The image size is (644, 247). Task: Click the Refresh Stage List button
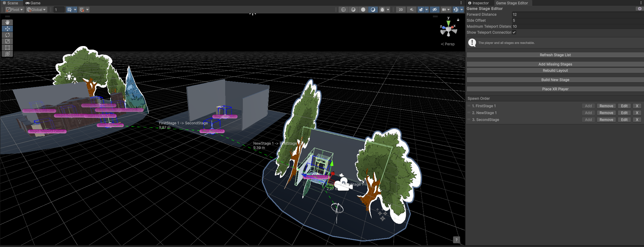pyautogui.click(x=555, y=55)
